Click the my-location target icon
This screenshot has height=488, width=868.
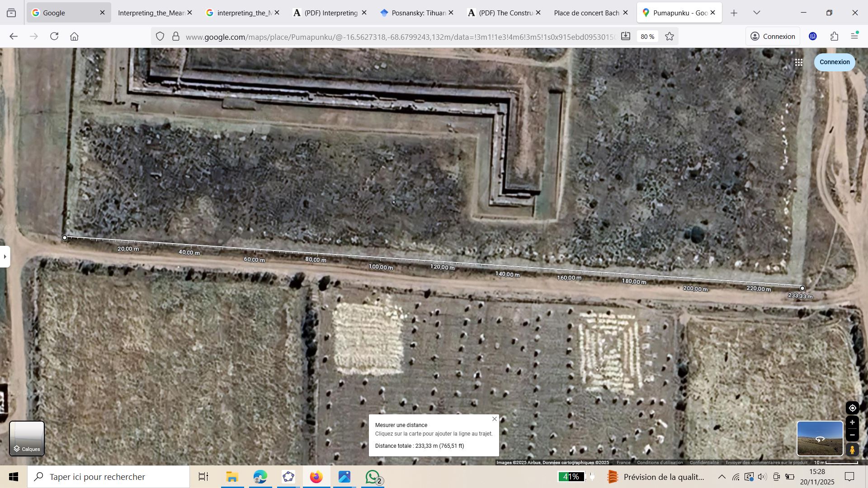(852, 408)
